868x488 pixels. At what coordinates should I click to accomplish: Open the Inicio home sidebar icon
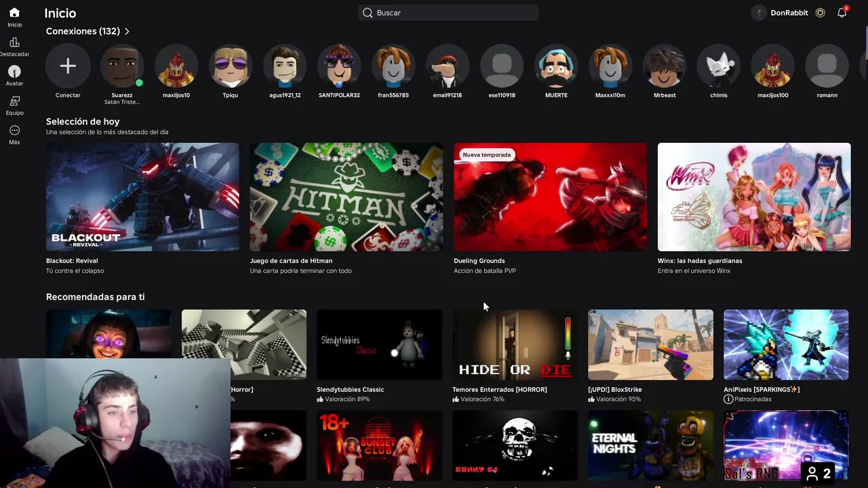14,13
